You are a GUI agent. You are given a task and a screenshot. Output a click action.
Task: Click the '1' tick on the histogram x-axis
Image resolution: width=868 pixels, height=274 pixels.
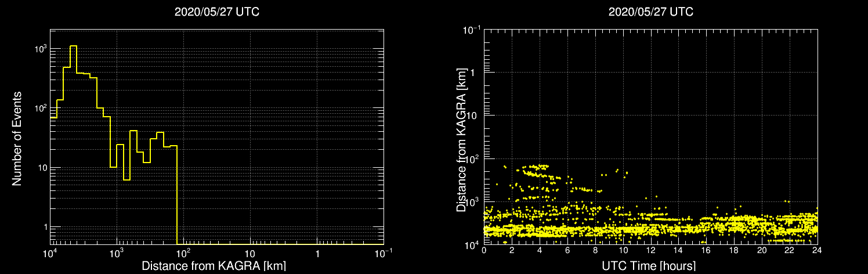point(317,254)
